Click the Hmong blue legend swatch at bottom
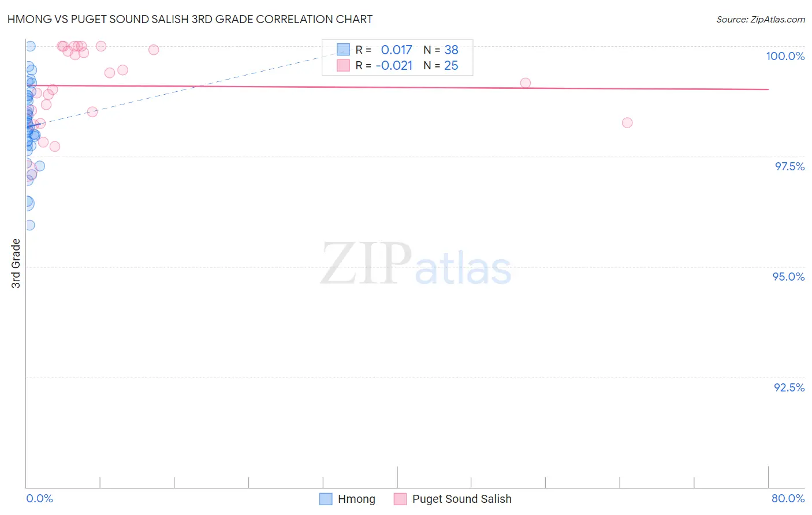The width and height of the screenshot is (812, 515). pyautogui.click(x=326, y=499)
